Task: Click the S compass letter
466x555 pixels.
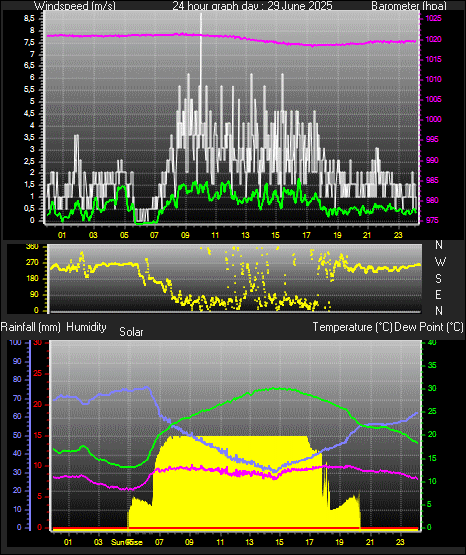Action: (438, 279)
